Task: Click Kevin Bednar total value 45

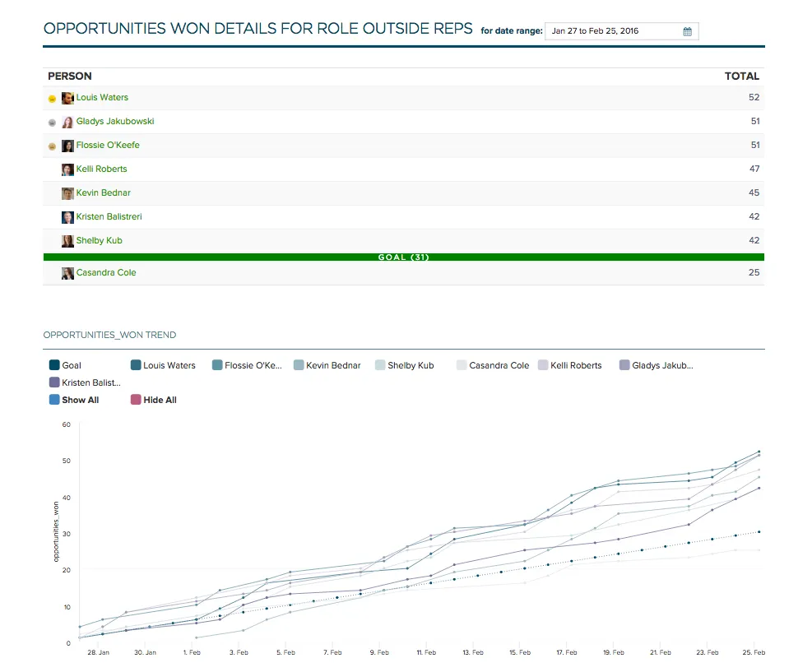Action: pos(754,192)
